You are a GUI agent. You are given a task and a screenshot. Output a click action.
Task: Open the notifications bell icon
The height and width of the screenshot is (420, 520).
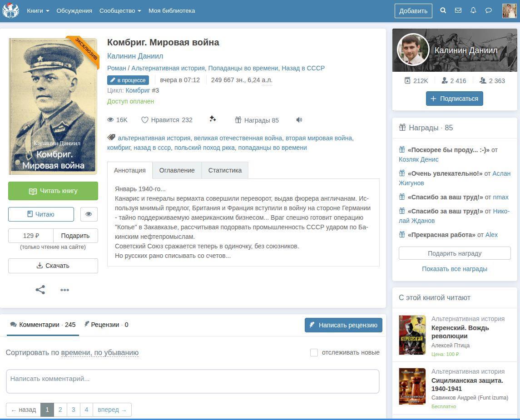click(x=473, y=10)
